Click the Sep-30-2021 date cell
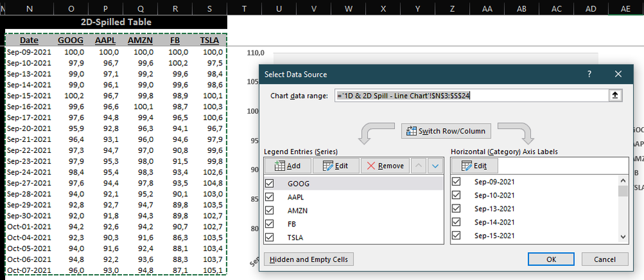644x280 pixels. coord(29,215)
